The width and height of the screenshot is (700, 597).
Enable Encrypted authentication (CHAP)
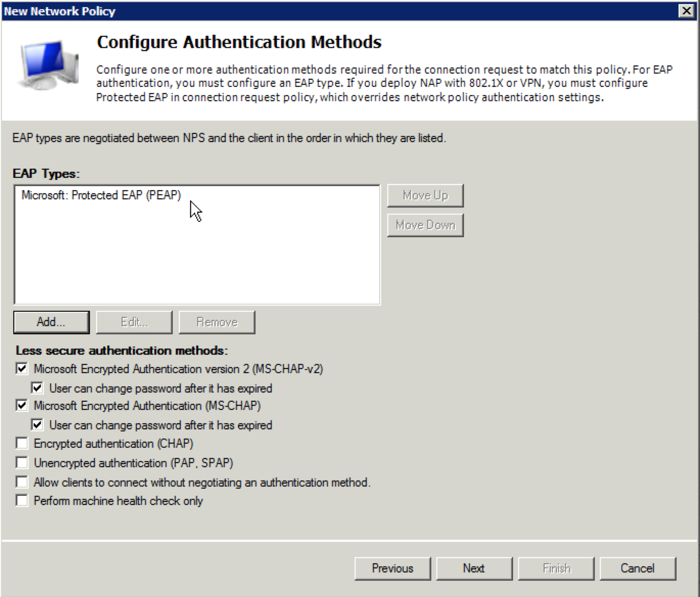tap(22, 443)
